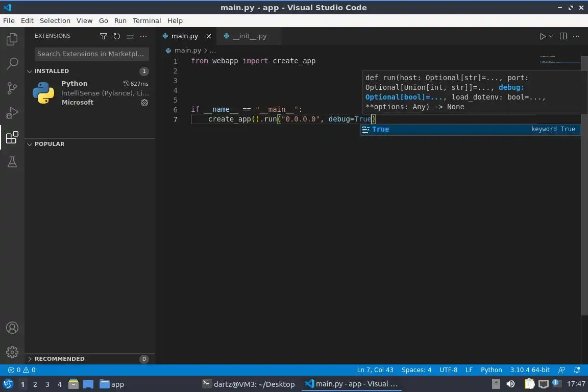Viewport: 588px width, 392px height.
Task: Switch to workspace 4 in taskbar
Action: click(x=60, y=384)
